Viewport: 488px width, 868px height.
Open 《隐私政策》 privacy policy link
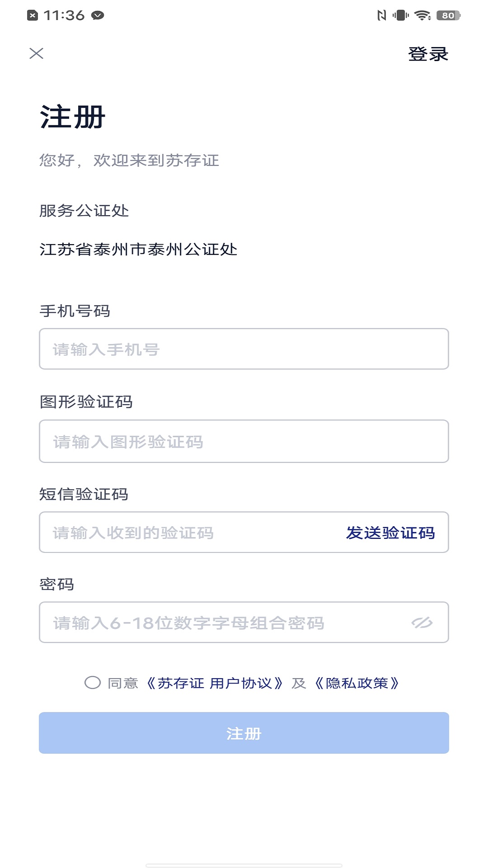[357, 683]
